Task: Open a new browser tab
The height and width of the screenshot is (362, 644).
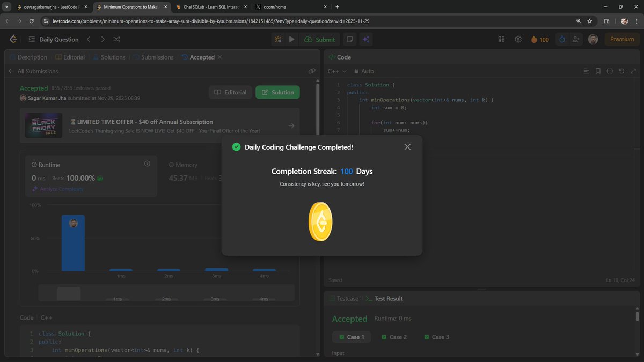Action: pos(337,6)
